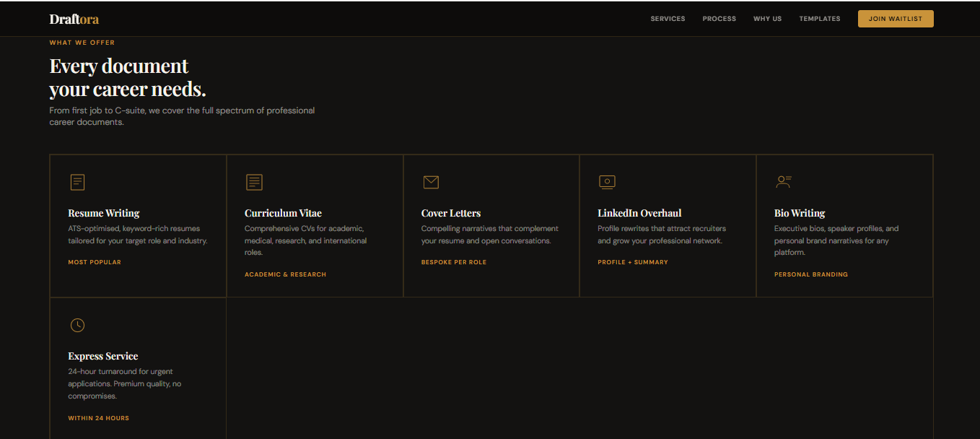
Task: Click the Academic & Research tag
Action: tap(285, 274)
